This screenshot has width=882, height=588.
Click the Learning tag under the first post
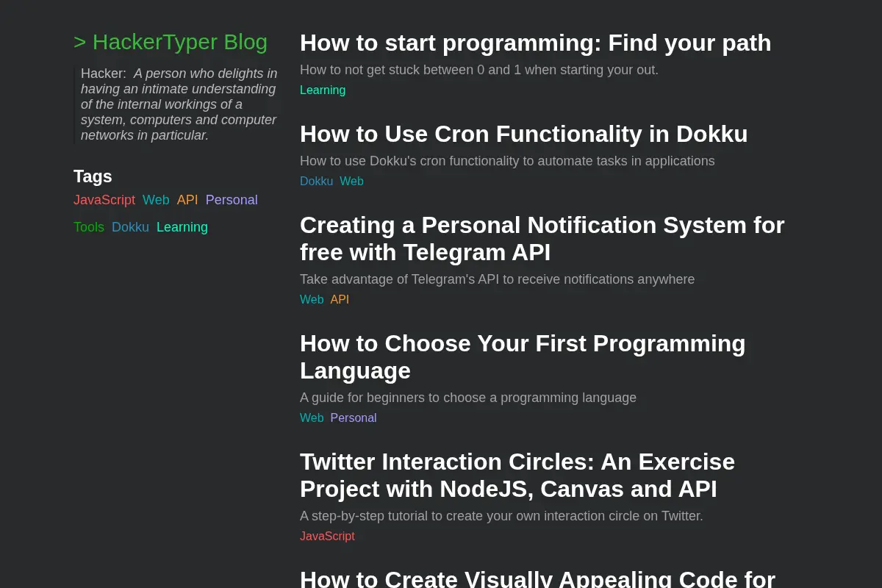click(x=323, y=90)
